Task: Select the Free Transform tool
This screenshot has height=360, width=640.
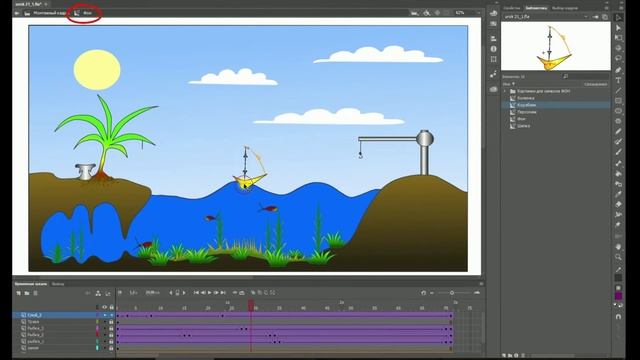Action: [618, 38]
